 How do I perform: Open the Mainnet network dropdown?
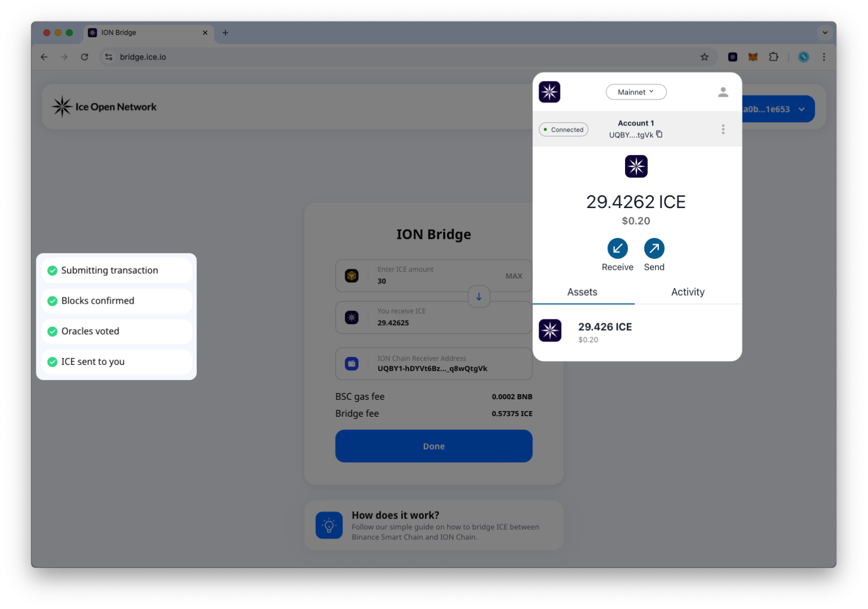coord(636,92)
